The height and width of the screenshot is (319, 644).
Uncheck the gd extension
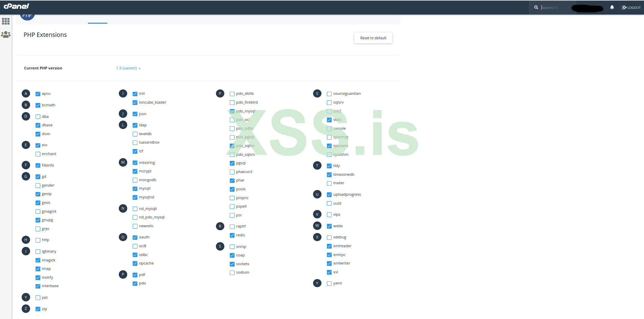38,177
